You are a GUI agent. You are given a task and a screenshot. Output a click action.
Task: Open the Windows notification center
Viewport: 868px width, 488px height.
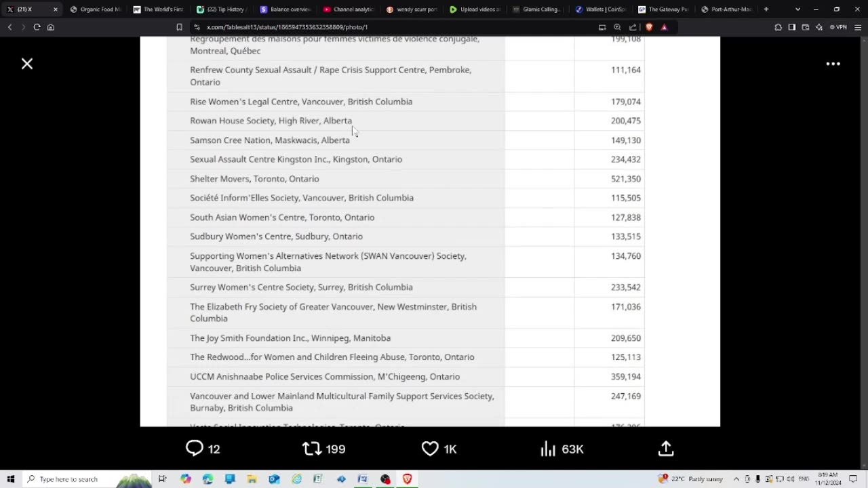854,479
